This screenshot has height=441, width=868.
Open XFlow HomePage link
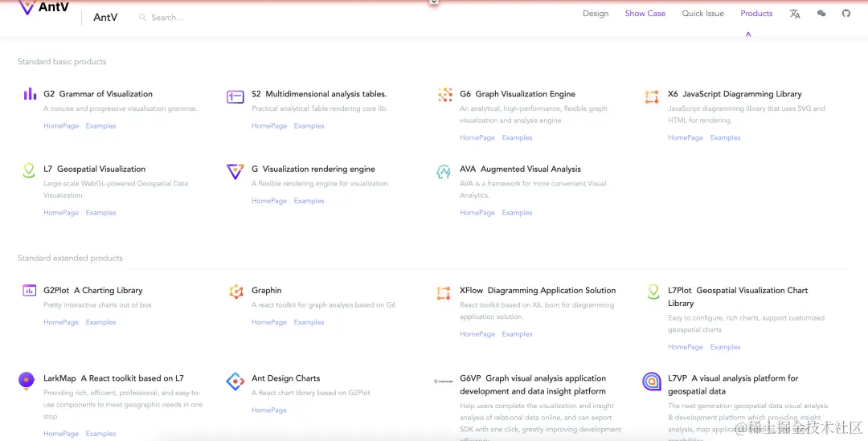477,333
